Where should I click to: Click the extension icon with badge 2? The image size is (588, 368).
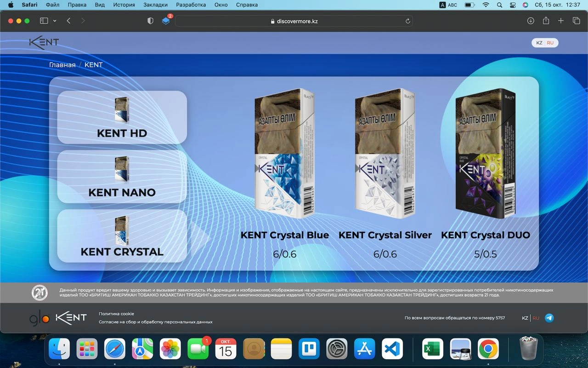(x=166, y=21)
